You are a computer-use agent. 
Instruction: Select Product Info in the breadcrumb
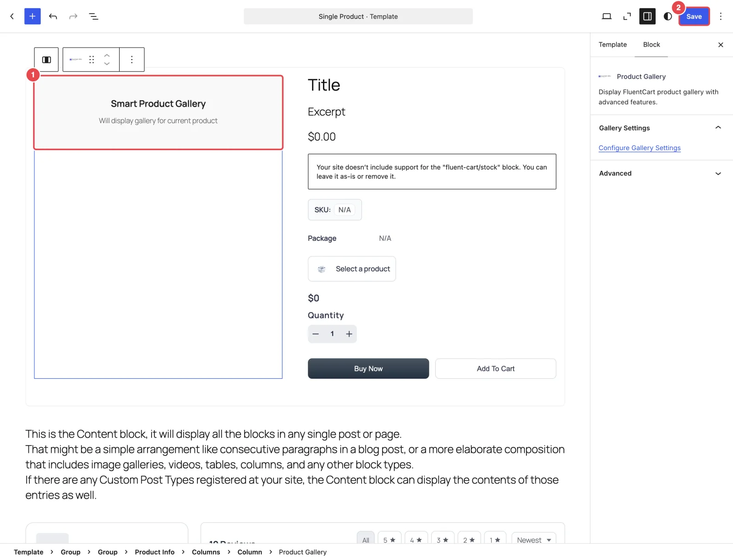[x=154, y=552]
